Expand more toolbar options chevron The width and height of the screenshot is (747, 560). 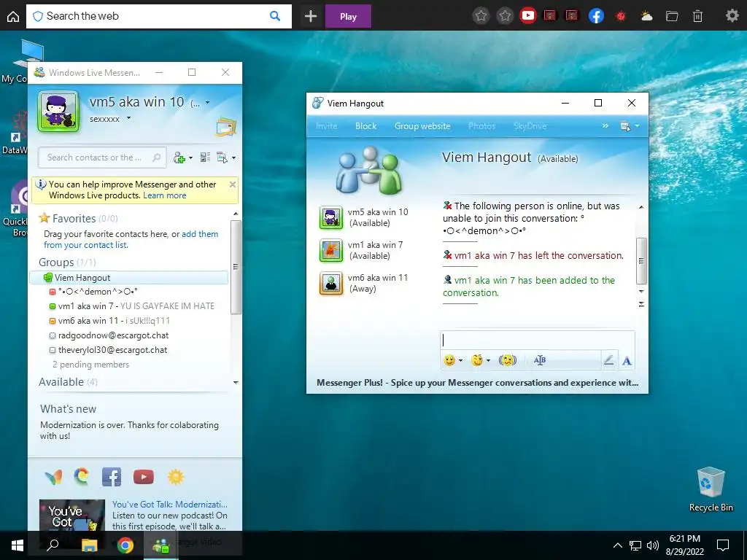[605, 125]
